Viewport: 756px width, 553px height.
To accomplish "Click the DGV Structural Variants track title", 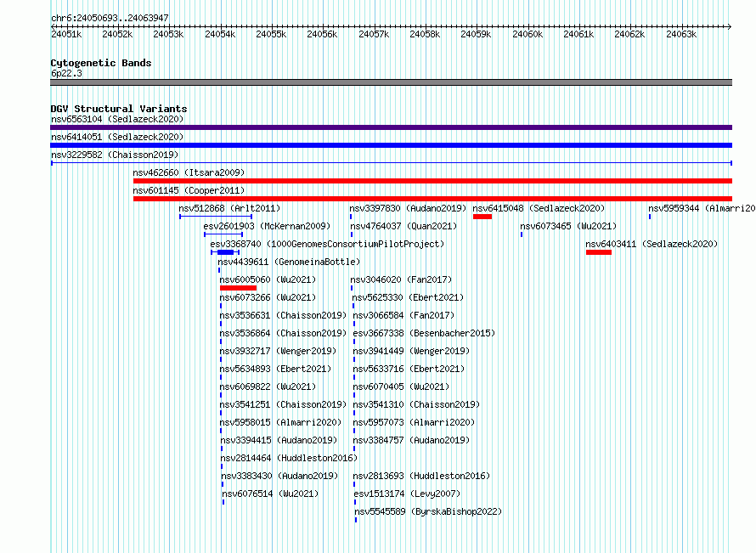I will [x=119, y=109].
